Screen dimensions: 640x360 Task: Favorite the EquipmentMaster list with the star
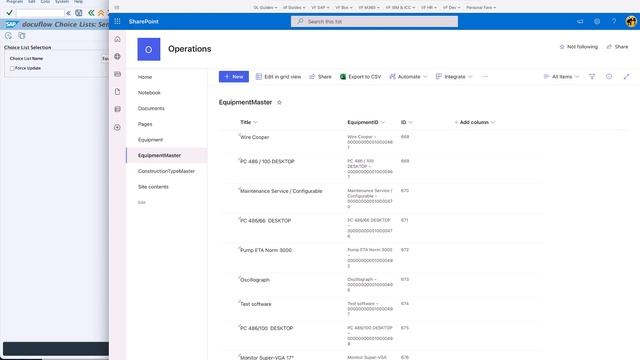click(x=280, y=102)
